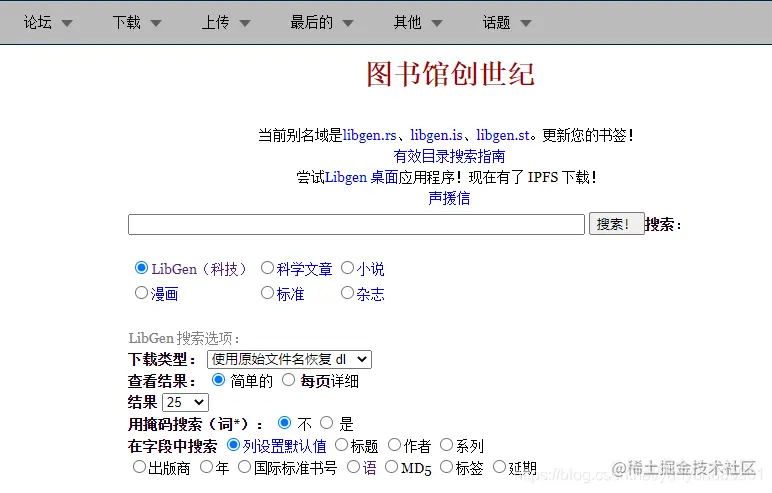Select 标题 search field option
The height and width of the screenshot is (493, 772).
tap(341, 445)
